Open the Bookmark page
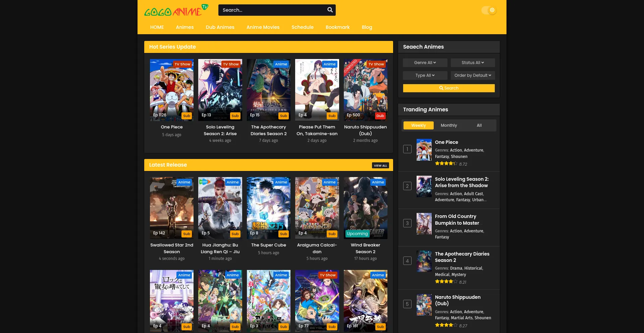This screenshot has width=644, height=333. click(x=337, y=27)
